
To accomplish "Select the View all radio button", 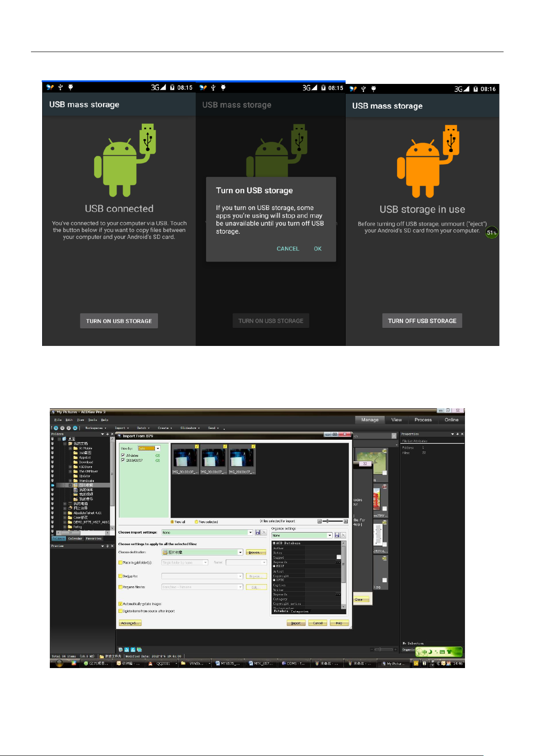I will tap(172, 522).
